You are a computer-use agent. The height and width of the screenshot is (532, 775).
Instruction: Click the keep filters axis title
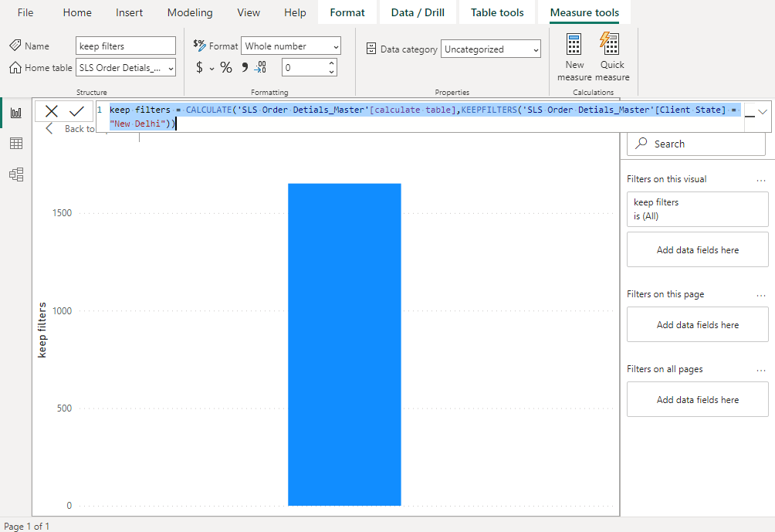pos(42,330)
